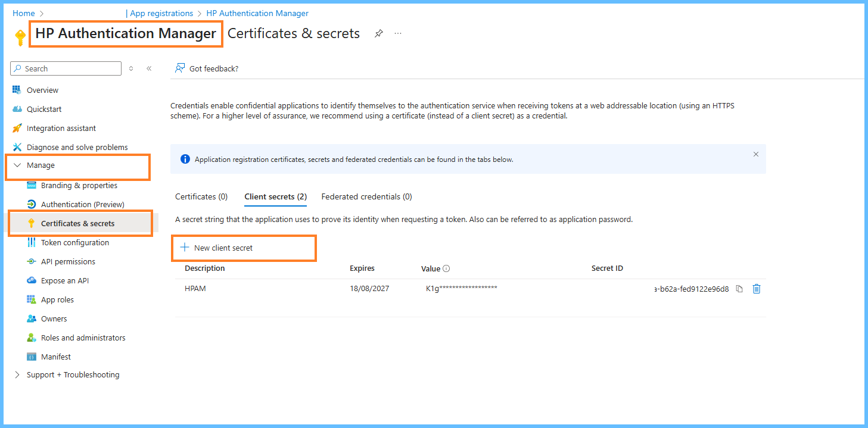Open Expose an API page
Screen dimensions: 868x428
65,280
